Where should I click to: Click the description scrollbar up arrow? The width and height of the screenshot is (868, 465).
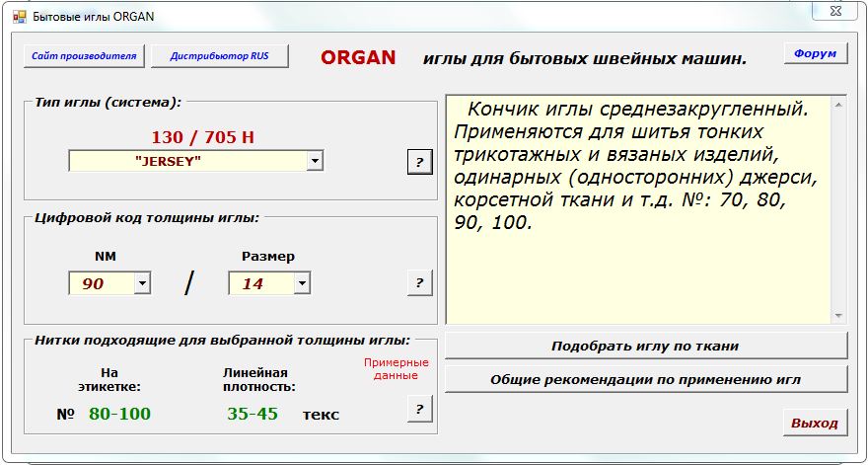[x=838, y=105]
